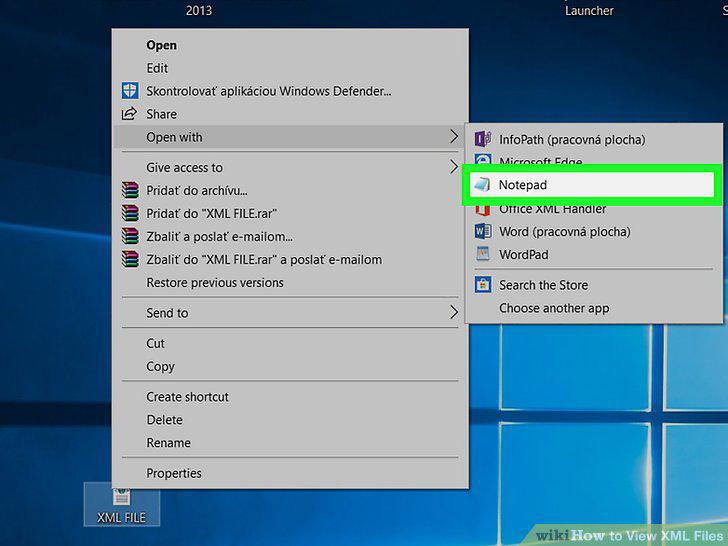The height and width of the screenshot is (546, 728).
Task: Select Skontrolovať aplikáciou Windows Defender
Action: point(290,91)
